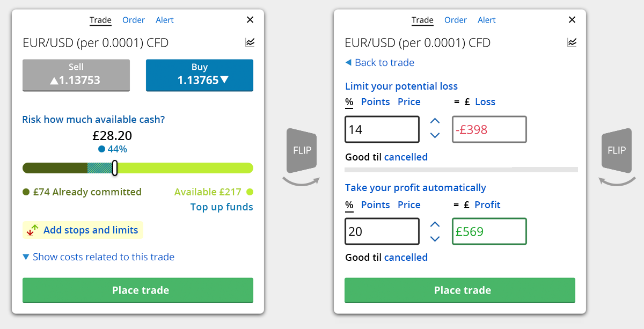Select Price unit for potential loss
644x329 pixels.
point(409,102)
